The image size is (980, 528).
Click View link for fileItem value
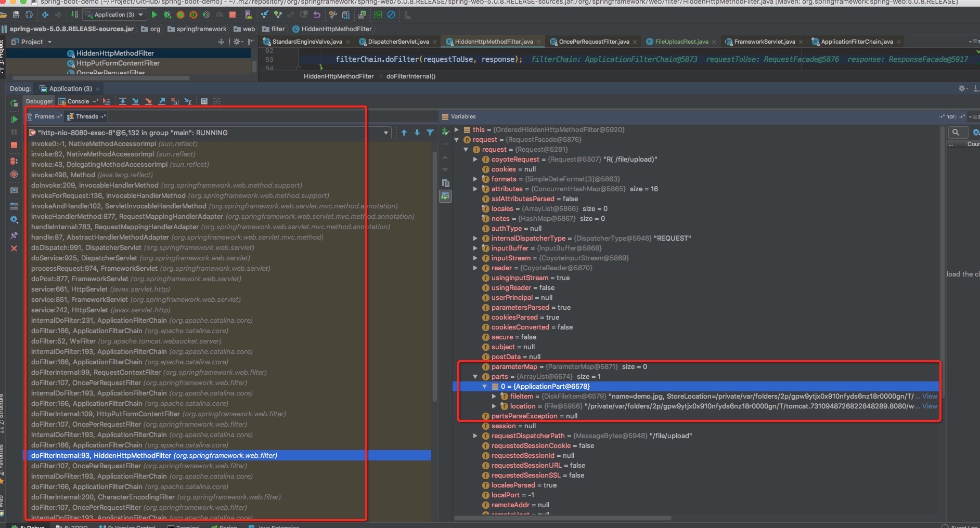tap(930, 397)
